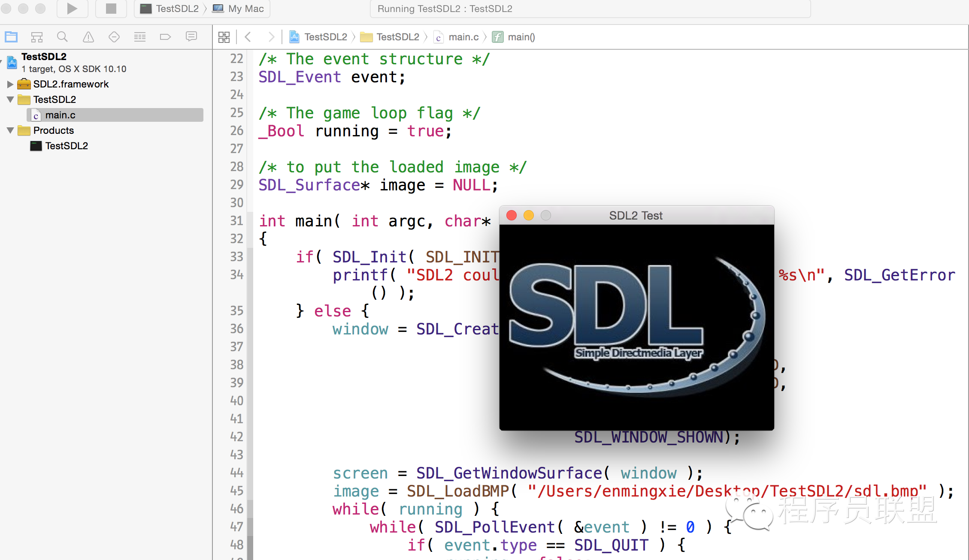969x560 pixels.
Task: Click the 'true' keyword on line 26
Action: click(425, 131)
